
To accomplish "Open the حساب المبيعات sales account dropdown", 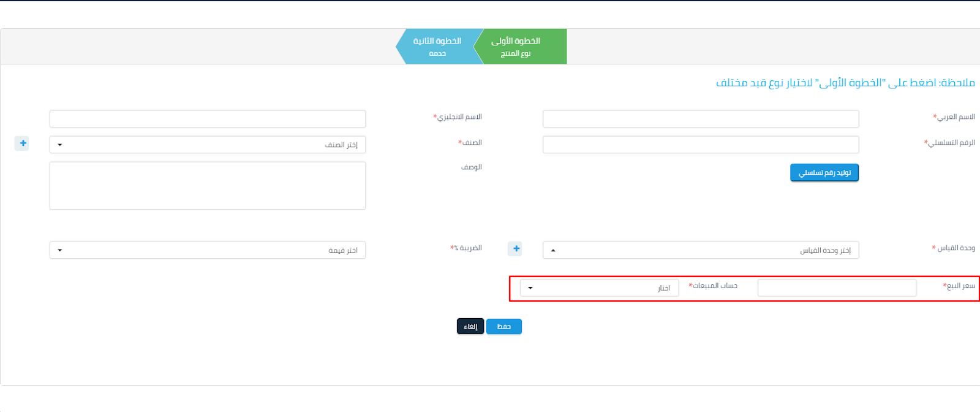I will (x=599, y=288).
